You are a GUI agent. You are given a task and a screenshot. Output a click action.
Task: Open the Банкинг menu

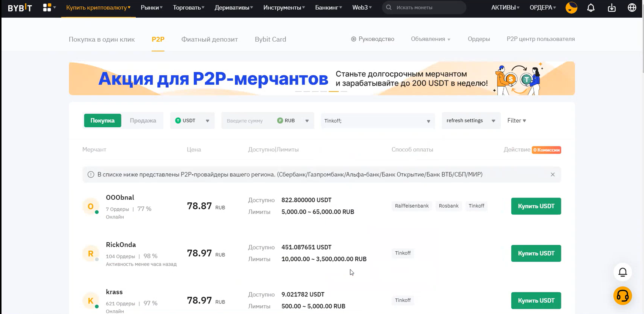coord(329,7)
